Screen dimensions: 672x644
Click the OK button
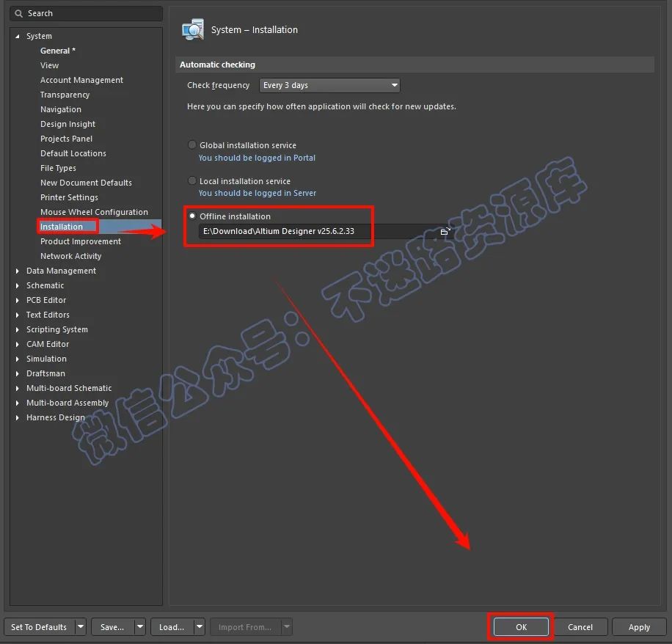[x=521, y=627]
